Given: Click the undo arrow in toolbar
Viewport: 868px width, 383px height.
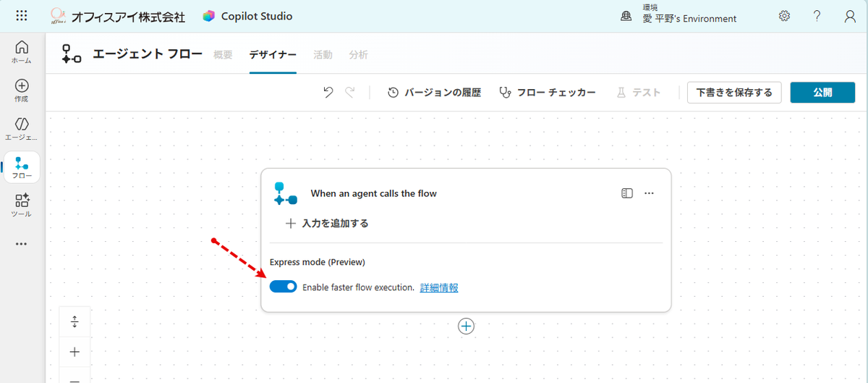Looking at the screenshot, I should click(x=328, y=93).
